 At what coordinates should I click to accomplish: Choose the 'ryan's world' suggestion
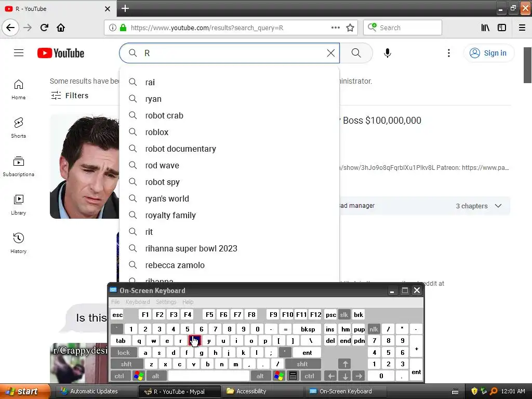point(229,198)
